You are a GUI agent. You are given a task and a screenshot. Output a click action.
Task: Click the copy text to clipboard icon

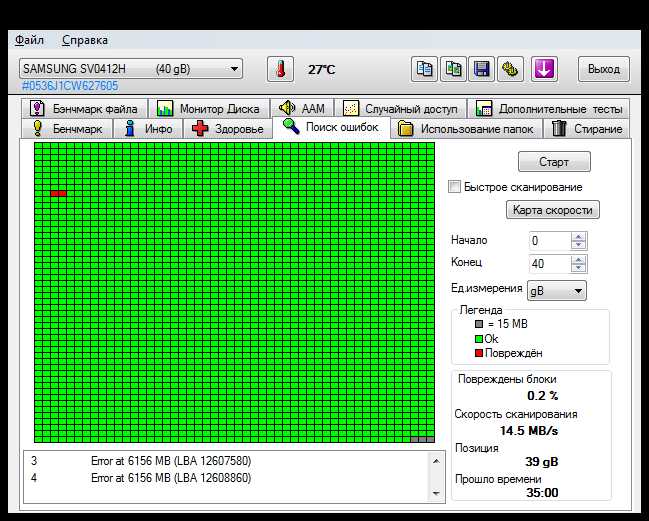[x=424, y=69]
